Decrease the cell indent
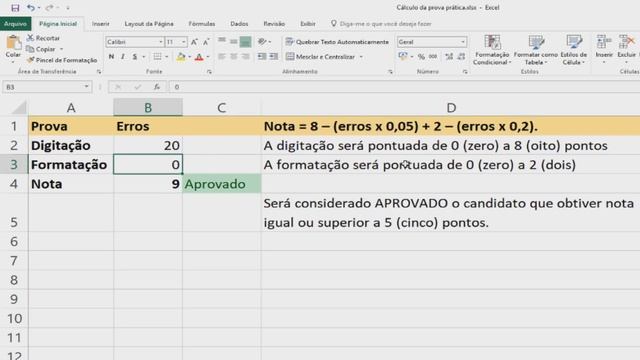 (x=262, y=57)
